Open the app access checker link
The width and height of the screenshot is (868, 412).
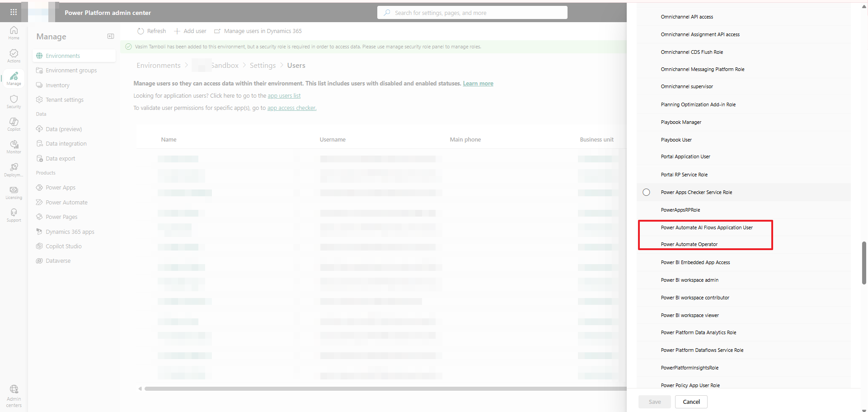click(292, 108)
